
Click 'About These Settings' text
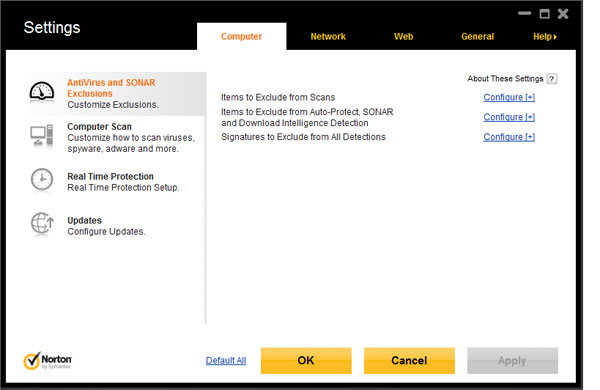click(505, 79)
